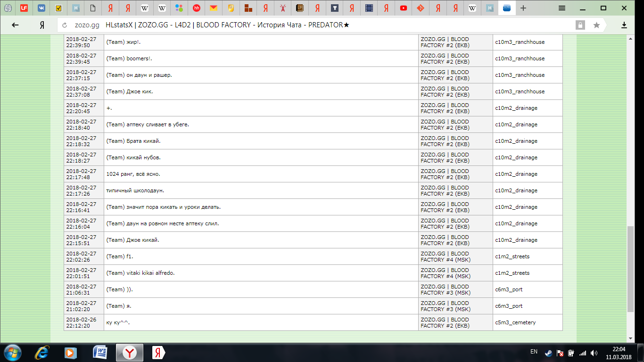Switch to the YouTube tab
This screenshot has width=644, height=362.
[403, 8]
